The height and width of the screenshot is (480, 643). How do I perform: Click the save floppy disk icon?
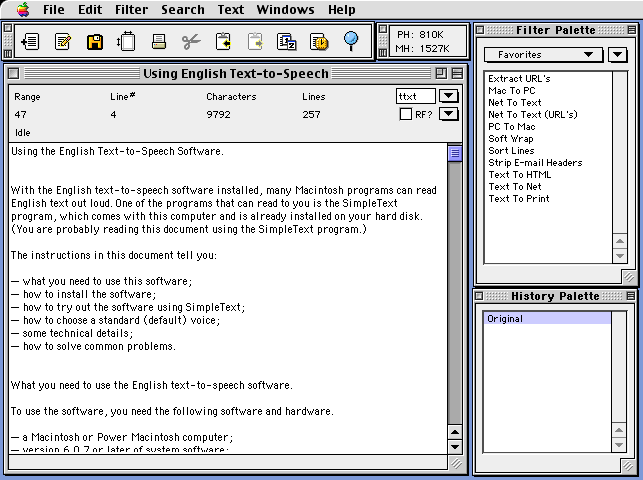pos(95,42)
